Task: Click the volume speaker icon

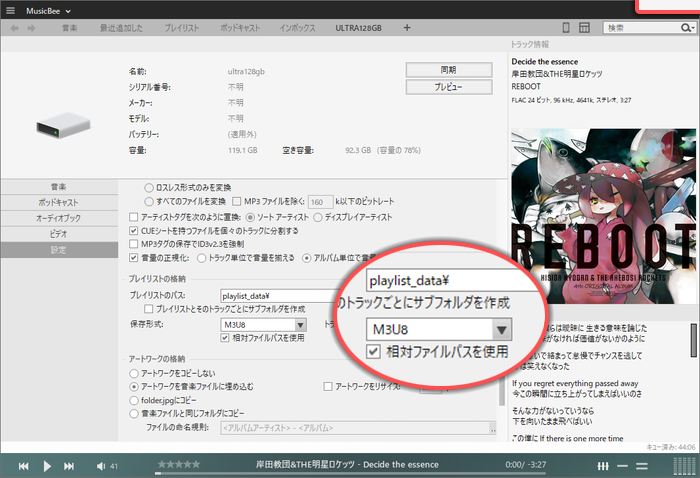Action: tap(101, 466)
